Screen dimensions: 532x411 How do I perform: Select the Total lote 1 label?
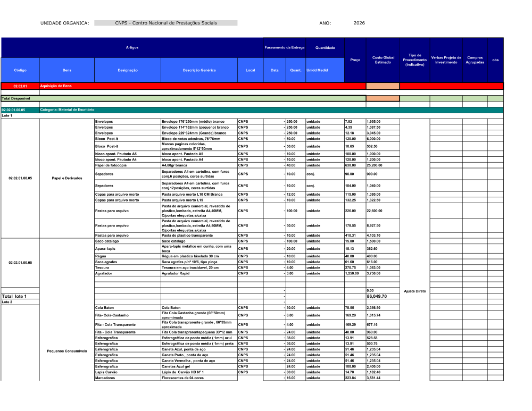(x=14, y=296)
